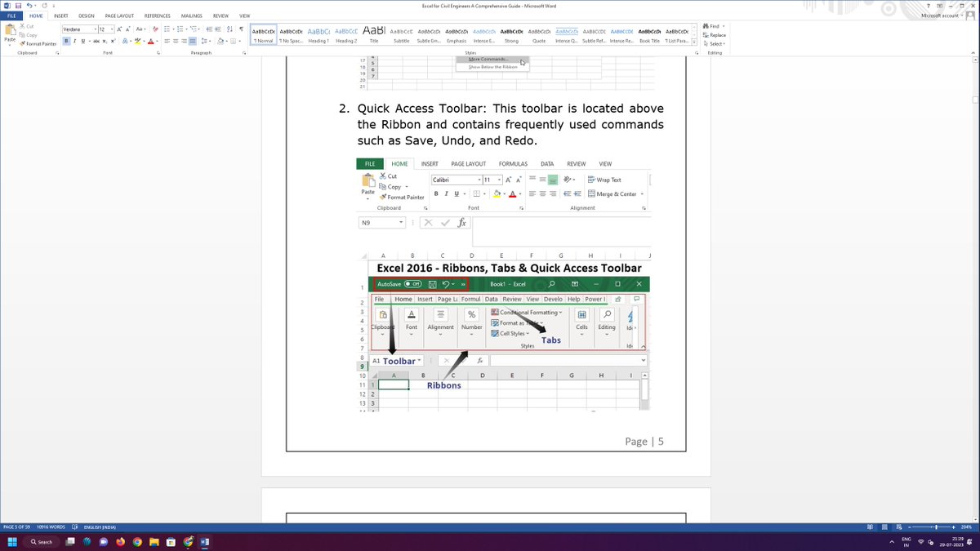The image size is (980, 551).
Task: Open Text Effects and Typography options
Action: [x=126, y=42]
